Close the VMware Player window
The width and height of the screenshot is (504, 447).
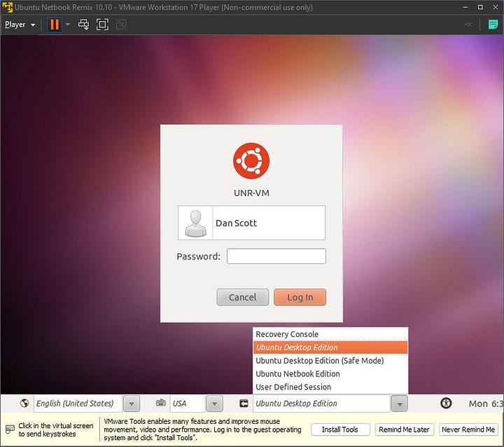(496, 7)
